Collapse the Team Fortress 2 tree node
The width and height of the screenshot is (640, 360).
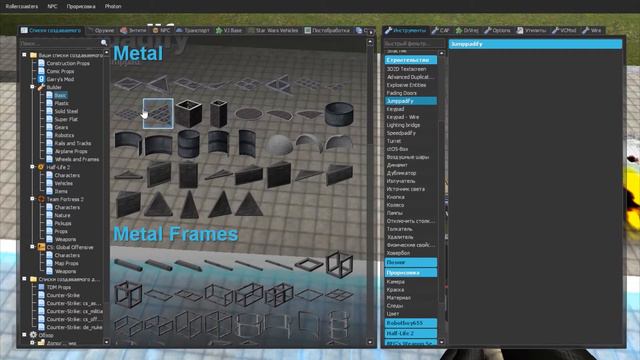32,199
